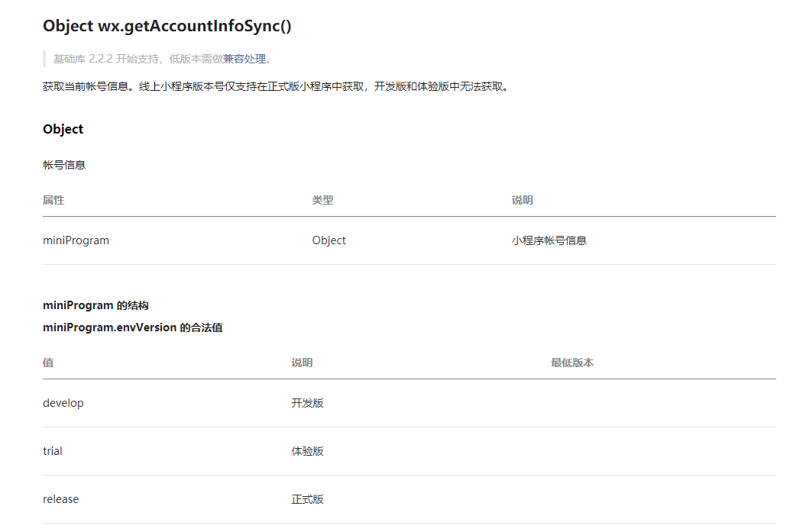Select the 属性 column header

53,200
